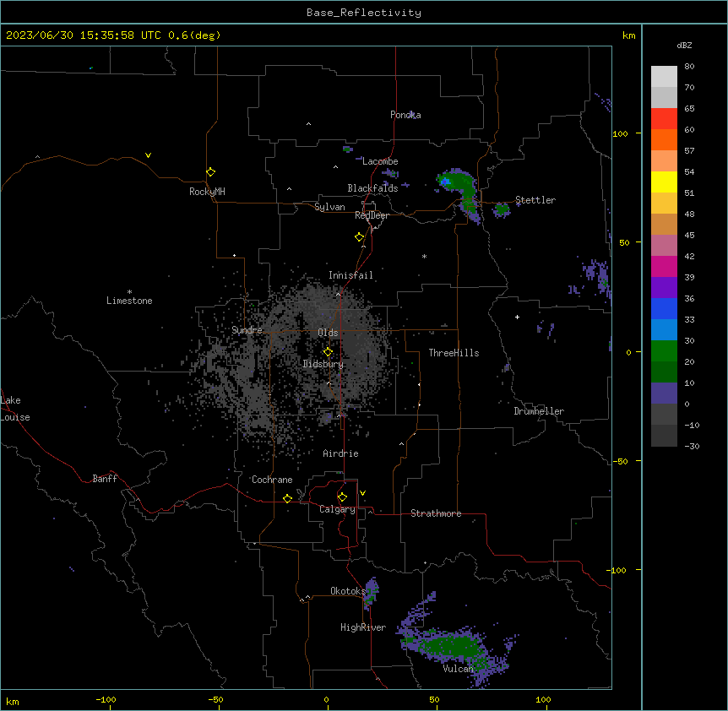Click the Olds city label

click(x=328, y=333)
